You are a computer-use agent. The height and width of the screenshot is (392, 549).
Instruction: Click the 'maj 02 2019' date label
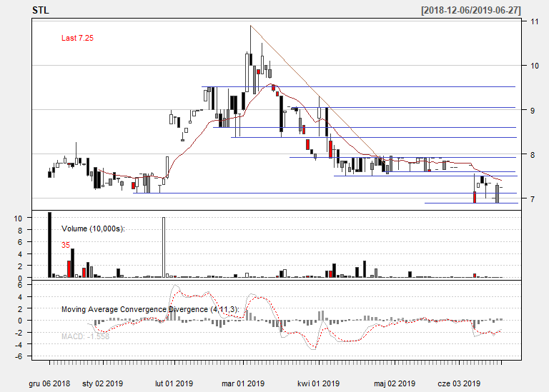(x=395, y=383)
